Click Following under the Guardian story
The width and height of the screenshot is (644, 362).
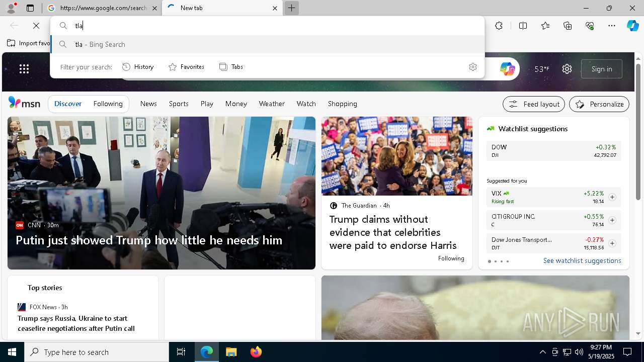pyautogui.click(x=451, y=258)
